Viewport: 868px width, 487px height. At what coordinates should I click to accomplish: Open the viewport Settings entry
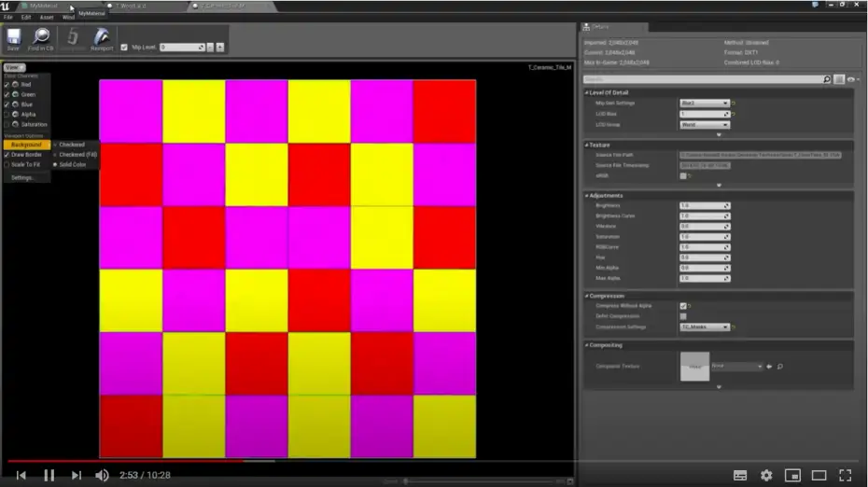22,178
